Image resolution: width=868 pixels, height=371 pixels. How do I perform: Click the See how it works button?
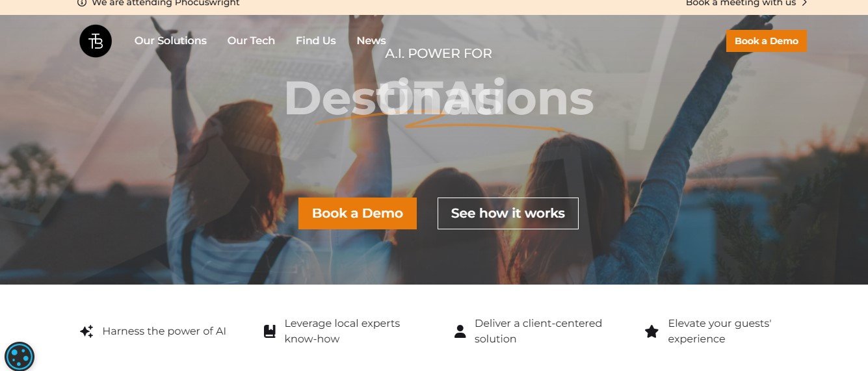[508, 213]
